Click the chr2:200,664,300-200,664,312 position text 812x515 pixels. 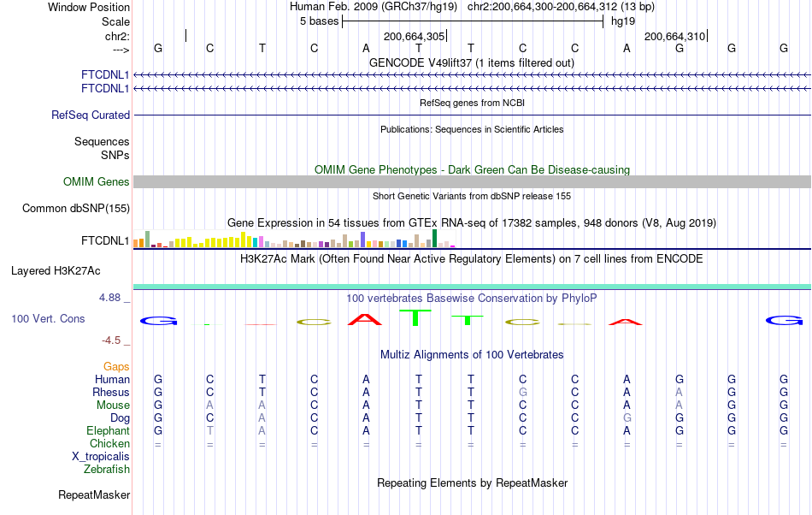click(561, 7)
